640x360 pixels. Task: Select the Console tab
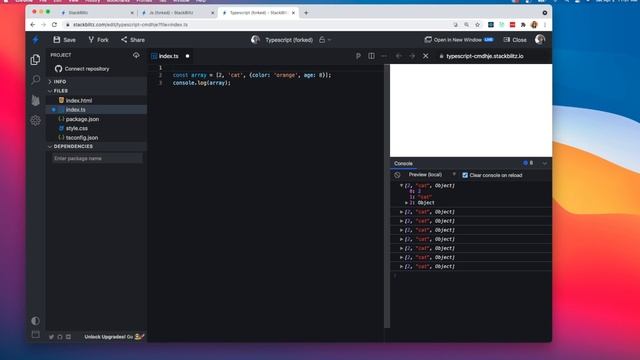click(403, 163)
